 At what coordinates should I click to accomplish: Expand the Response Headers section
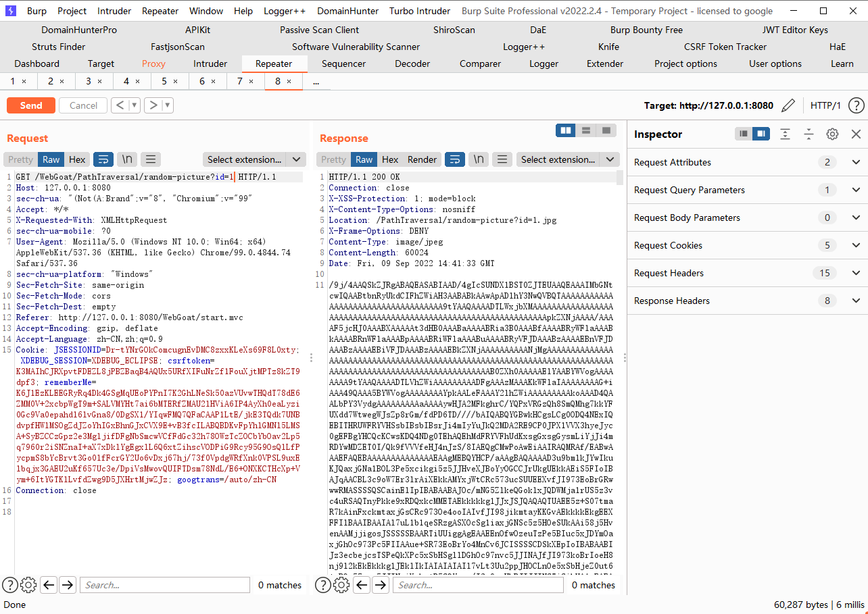point(747,301)
